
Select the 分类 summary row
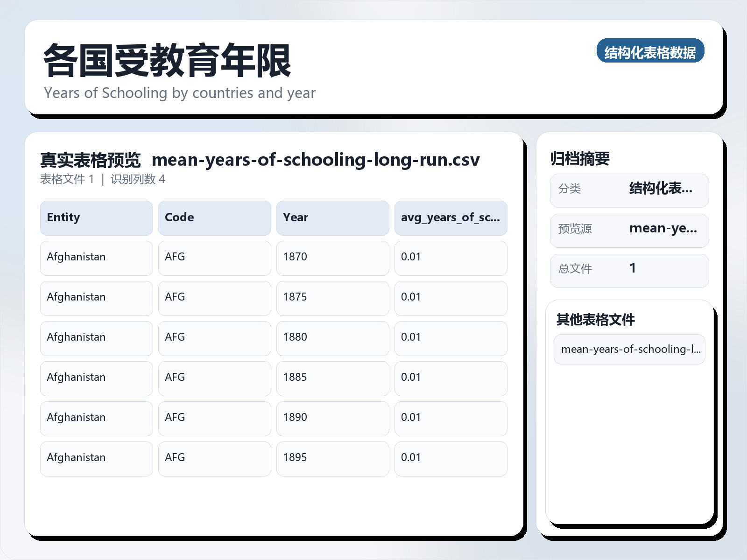(x=629, y=190)
